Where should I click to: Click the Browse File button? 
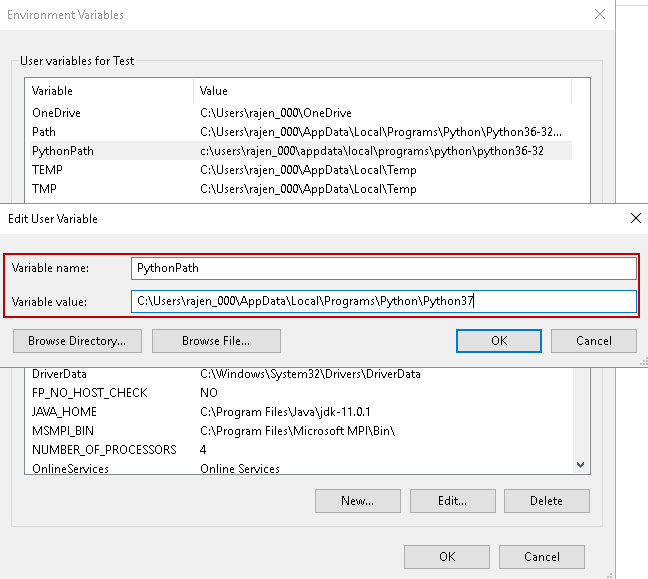[x=216, y=341]
